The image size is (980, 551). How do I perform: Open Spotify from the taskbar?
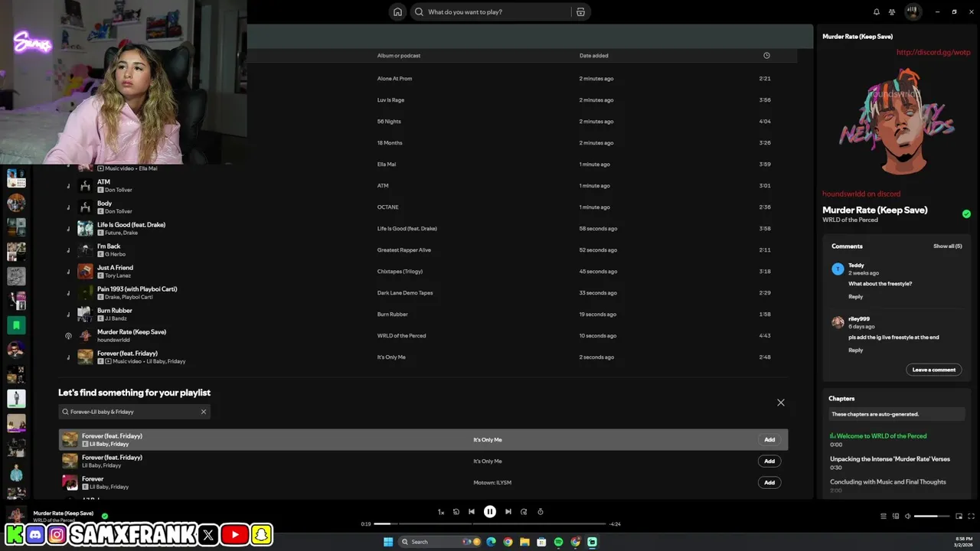(558, 542)
